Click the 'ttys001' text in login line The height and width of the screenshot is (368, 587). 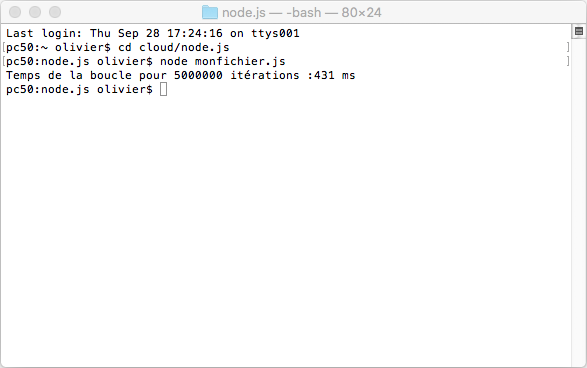click(275, 33)
